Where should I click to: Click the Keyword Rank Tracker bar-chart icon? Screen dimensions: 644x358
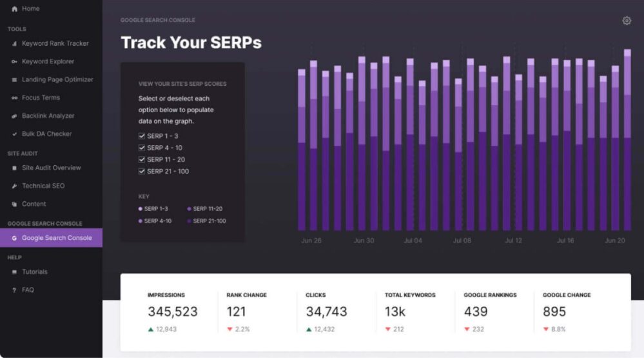14,44
